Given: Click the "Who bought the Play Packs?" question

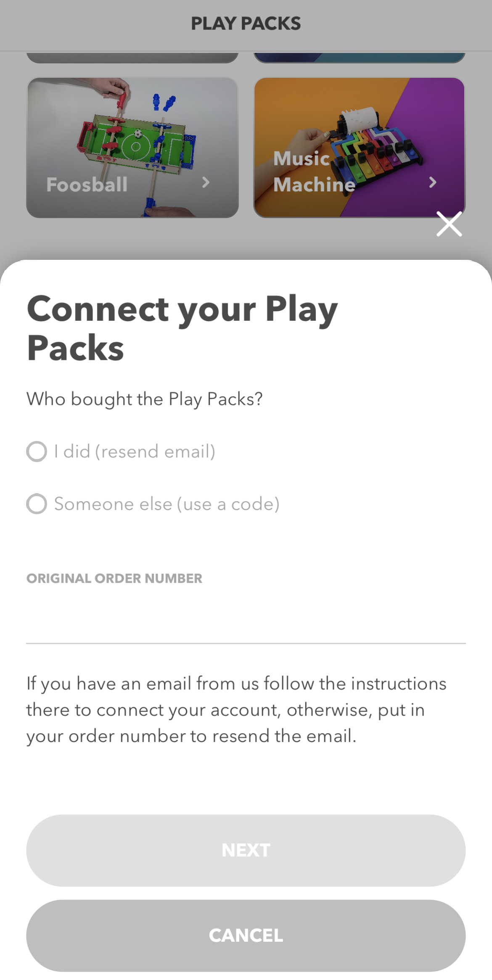Looking at the screenshot, I should 145,399.
